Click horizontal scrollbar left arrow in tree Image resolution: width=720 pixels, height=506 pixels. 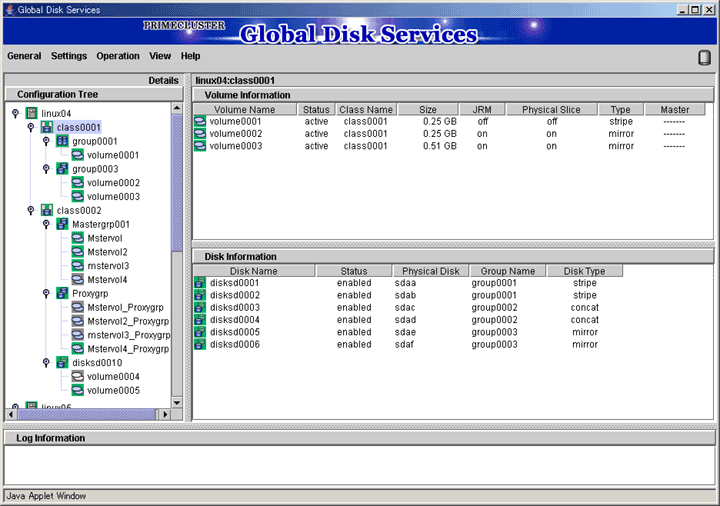11,414
